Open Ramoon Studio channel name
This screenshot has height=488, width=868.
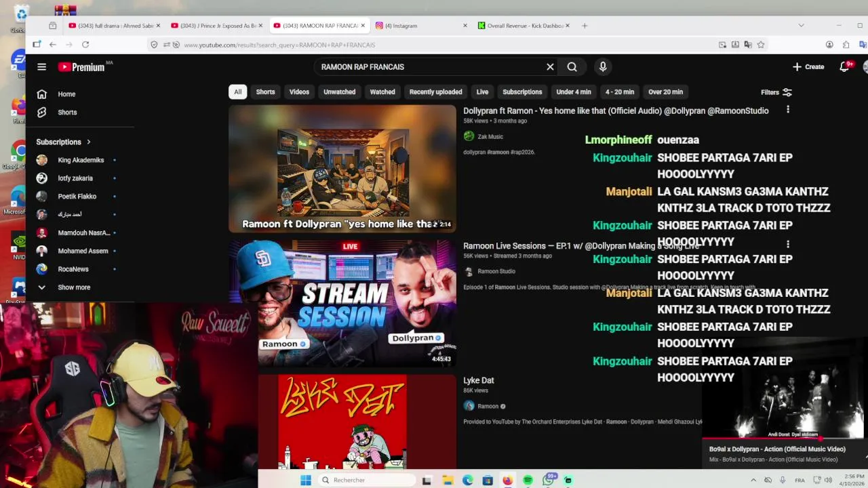[x=496, y=271]
